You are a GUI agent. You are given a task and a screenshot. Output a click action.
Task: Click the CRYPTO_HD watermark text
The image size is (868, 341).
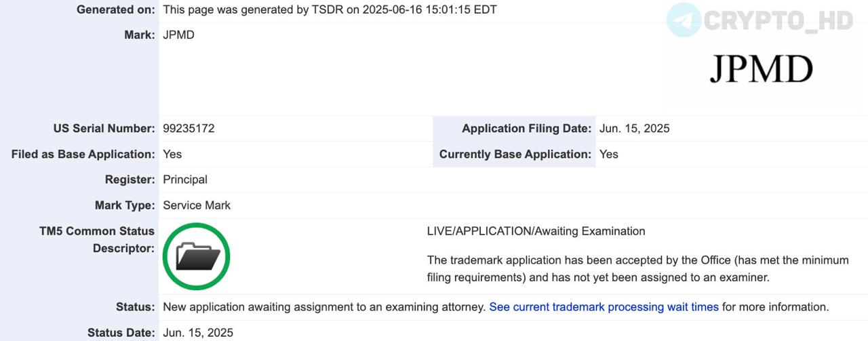click(778, 20)
